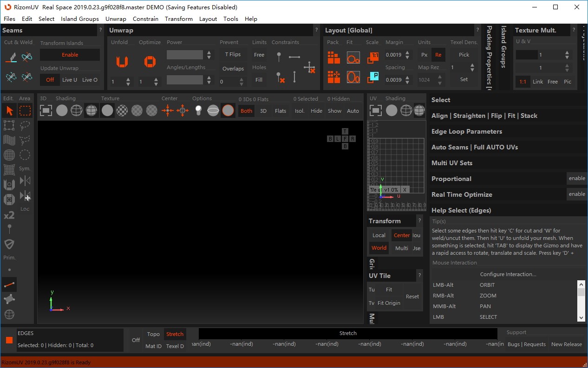Toggle Transform Islands Enable button
Viewport: 588px width, 368px height.
pos(70,55)
